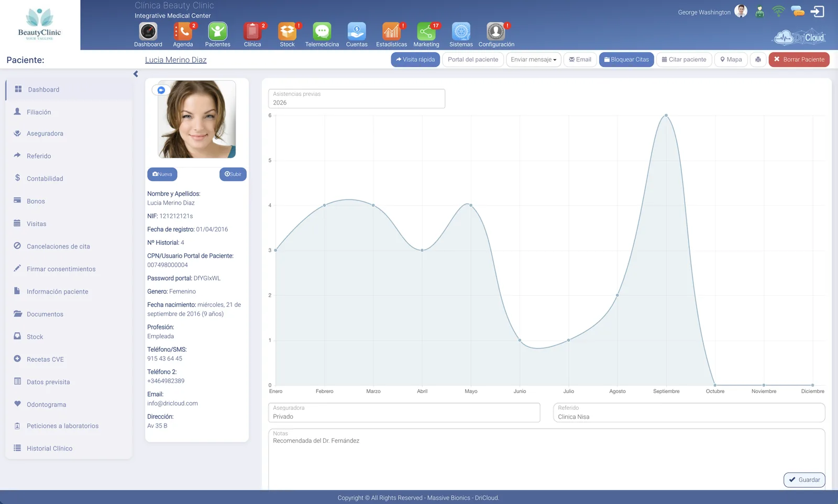Click the Septiembre peak data point
This screenshot has width=838, height=504.
[666, 115]
